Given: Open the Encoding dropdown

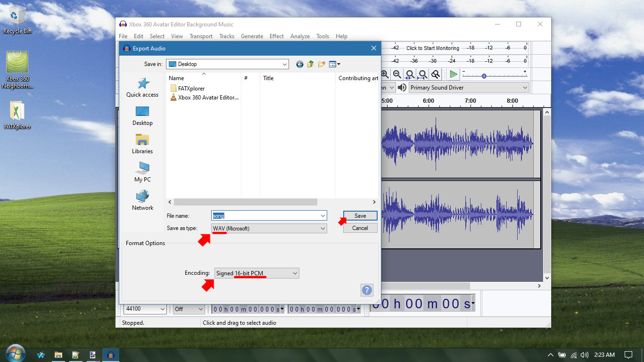Looking at the screenshot, I should tap(256, 273).
